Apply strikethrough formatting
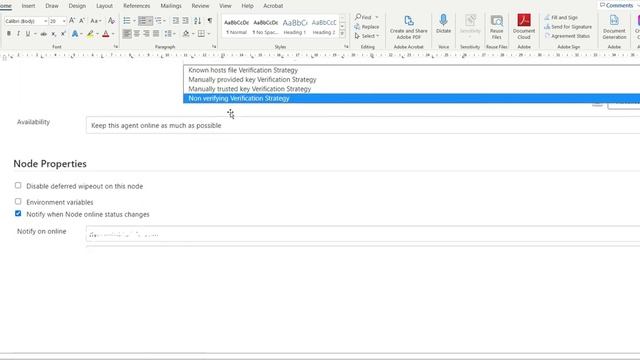The image size is (640, 360). tap(44, 33)
